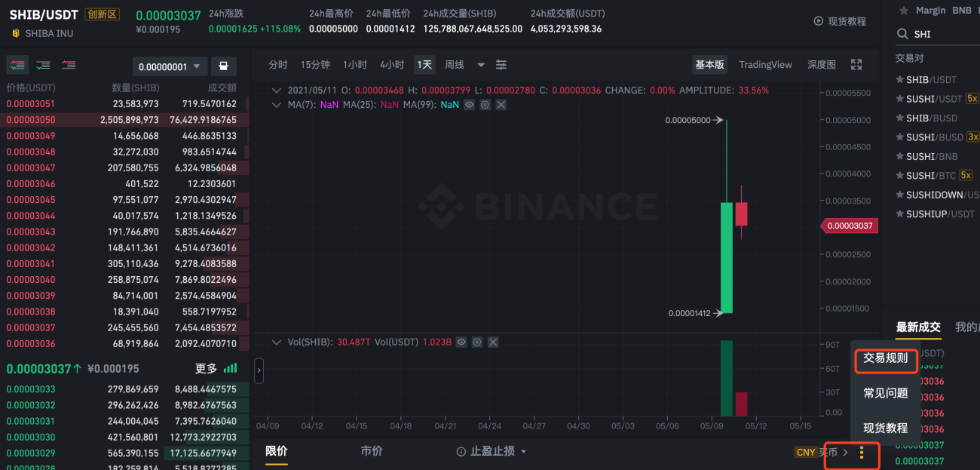The height and width of the screenshot is (470, 980).
Task: Click the calculator icon beside price precision
Action: [x=223, y=66]
